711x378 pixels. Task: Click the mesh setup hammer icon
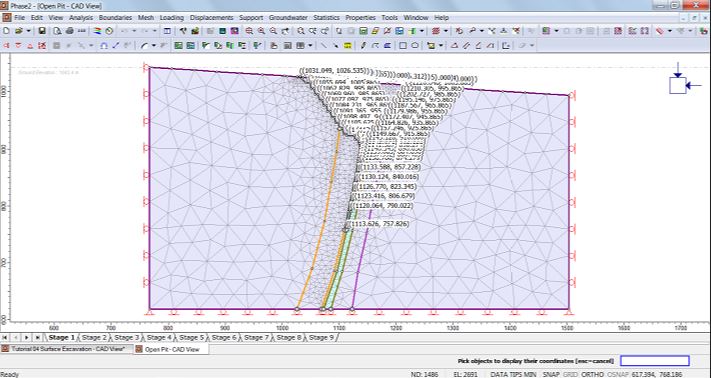coord(183,31)
